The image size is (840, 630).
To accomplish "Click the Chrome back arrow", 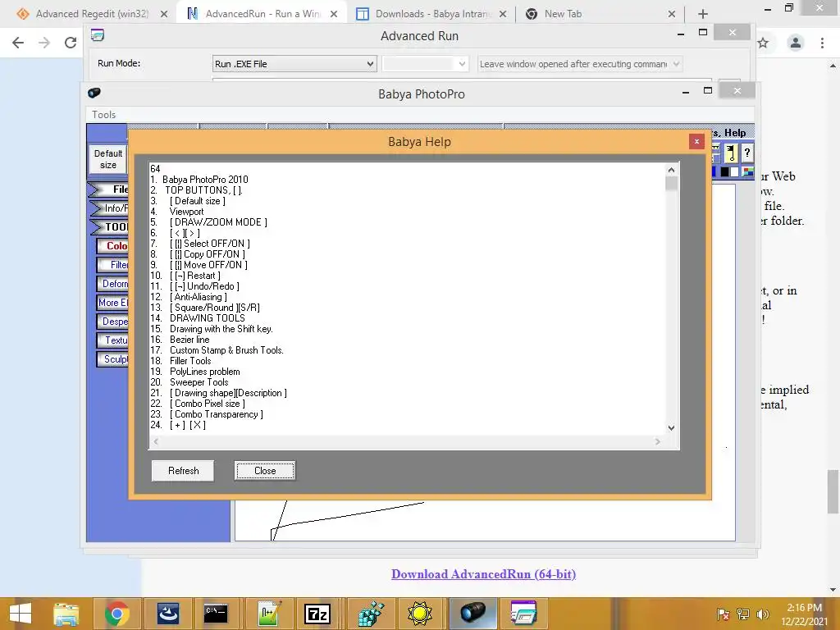I will point(18,43).
